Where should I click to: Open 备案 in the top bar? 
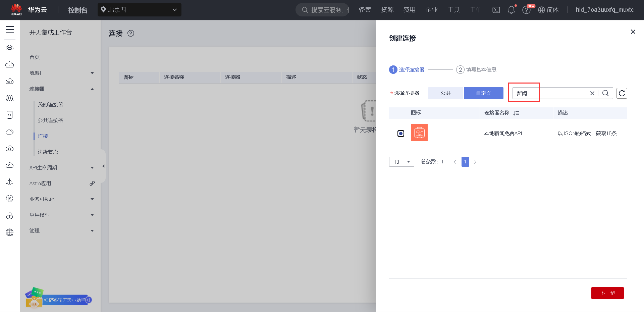click(365, 10)
